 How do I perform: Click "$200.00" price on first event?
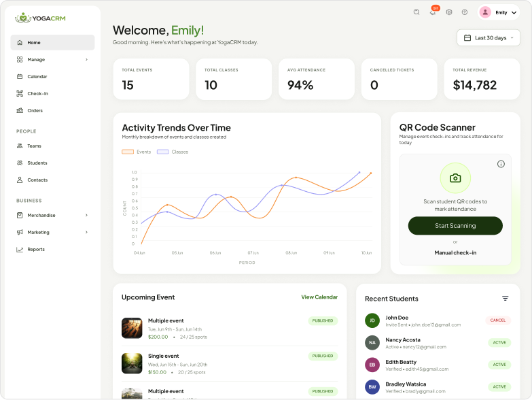click(x=158, y=337)
